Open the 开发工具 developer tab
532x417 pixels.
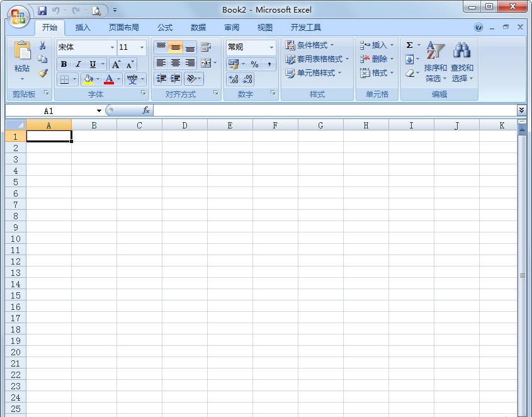(306, 28)
